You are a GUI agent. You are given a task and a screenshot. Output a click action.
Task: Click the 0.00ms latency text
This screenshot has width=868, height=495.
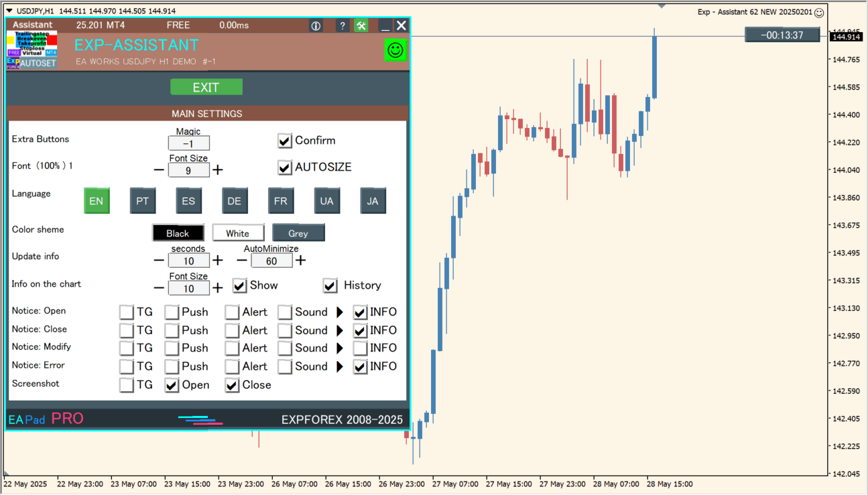coord(234,25)
